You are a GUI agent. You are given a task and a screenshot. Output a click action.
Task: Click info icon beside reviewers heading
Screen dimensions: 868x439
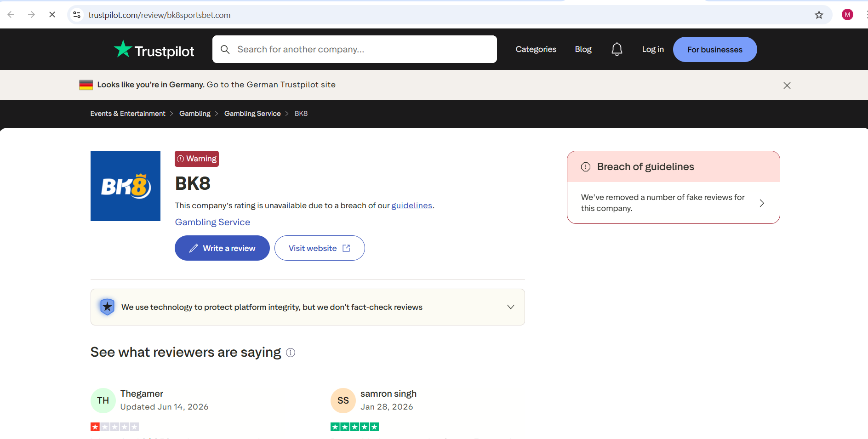pos(291,353)
